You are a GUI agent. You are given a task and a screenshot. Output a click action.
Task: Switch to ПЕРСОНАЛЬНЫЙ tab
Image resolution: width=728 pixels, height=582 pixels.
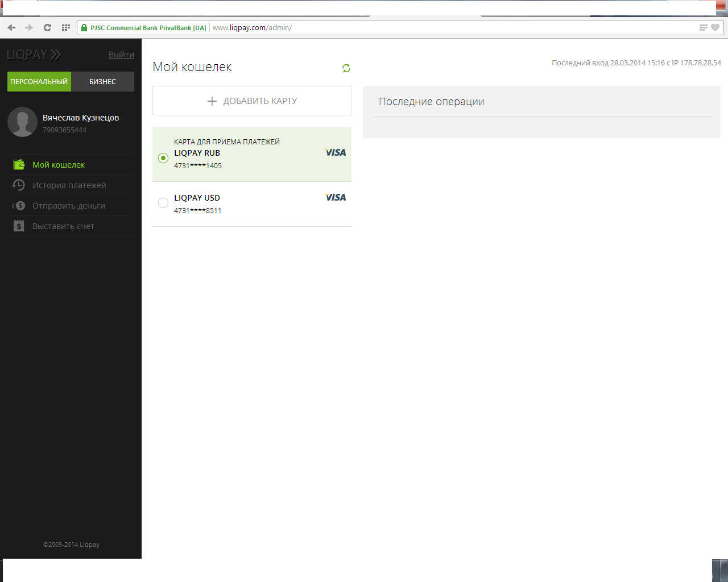[39, 81]
